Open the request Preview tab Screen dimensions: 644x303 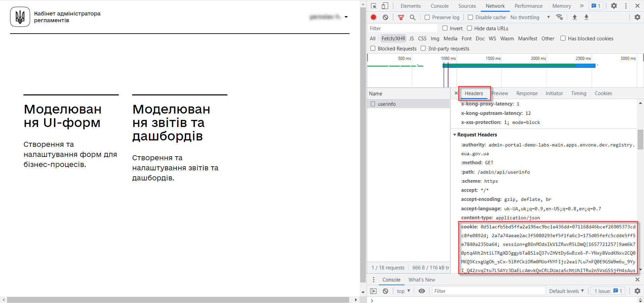coord(500,93)
